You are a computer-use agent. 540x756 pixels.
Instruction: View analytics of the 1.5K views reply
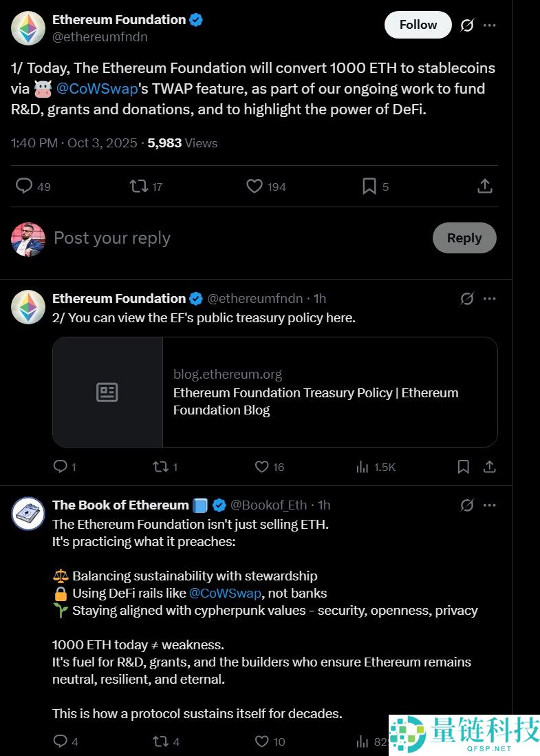click(x=363, y=467)
